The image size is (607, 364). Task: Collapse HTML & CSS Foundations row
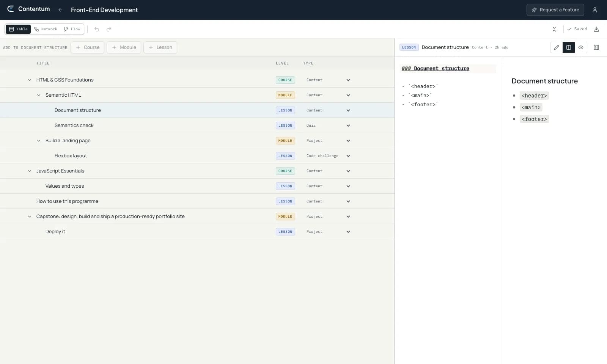(30, 80)
